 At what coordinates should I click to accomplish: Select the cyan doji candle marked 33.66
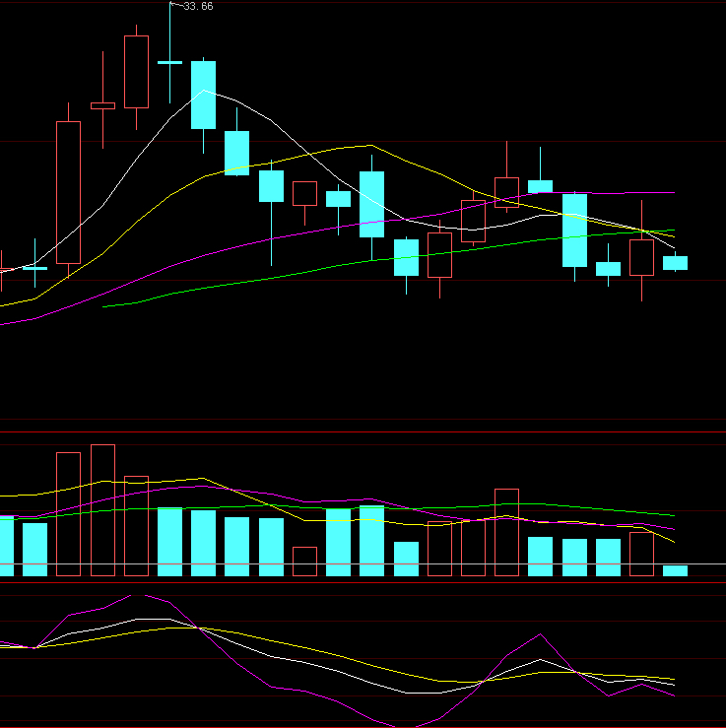coord(169,62)
